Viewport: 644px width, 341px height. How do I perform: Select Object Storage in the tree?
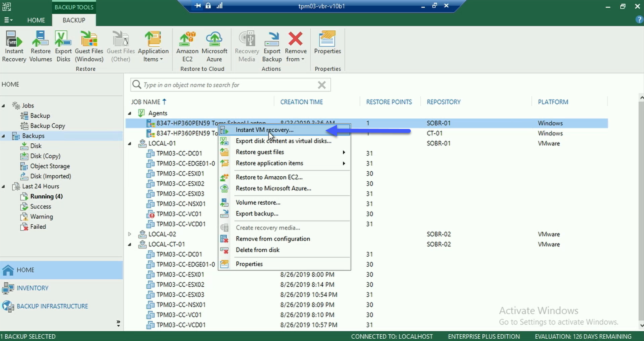coord(50,166)
